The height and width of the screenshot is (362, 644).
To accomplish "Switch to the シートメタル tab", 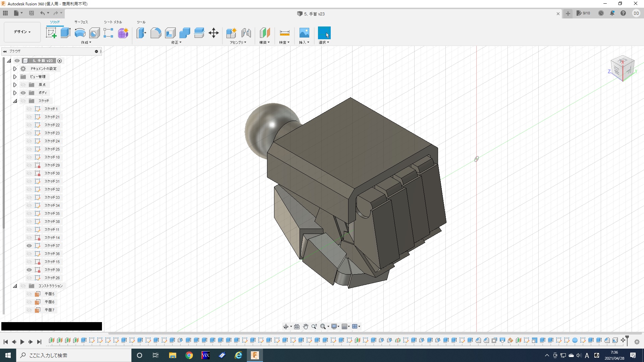I will pos(113,22).
